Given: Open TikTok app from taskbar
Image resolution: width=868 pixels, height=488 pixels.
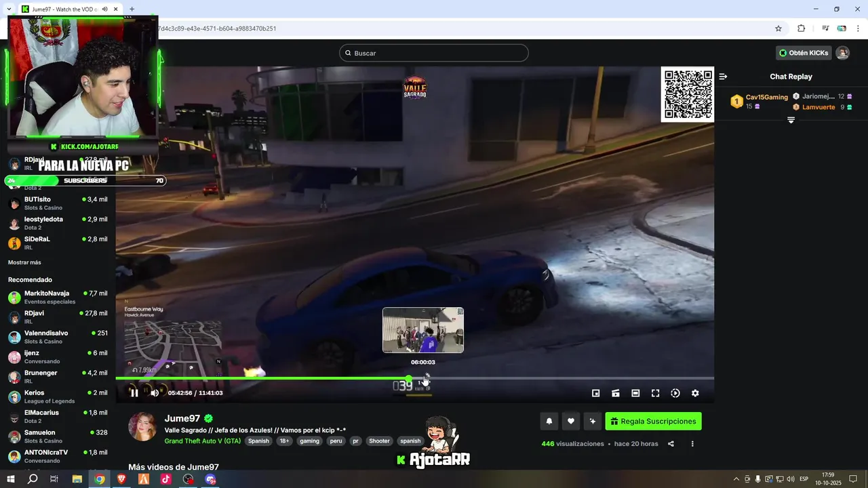Looking at the screenshot, I should point(166,479).
